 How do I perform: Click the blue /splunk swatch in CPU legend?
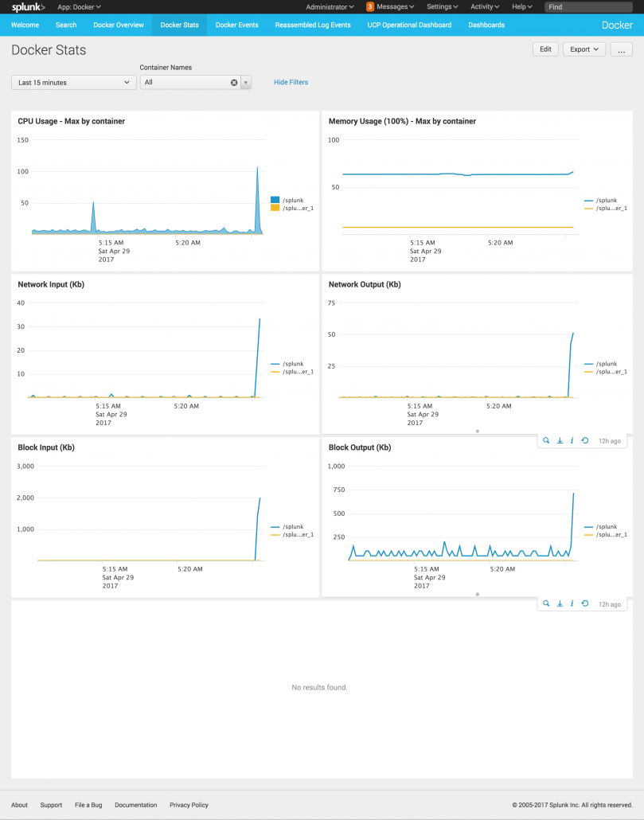click(275, 200)
